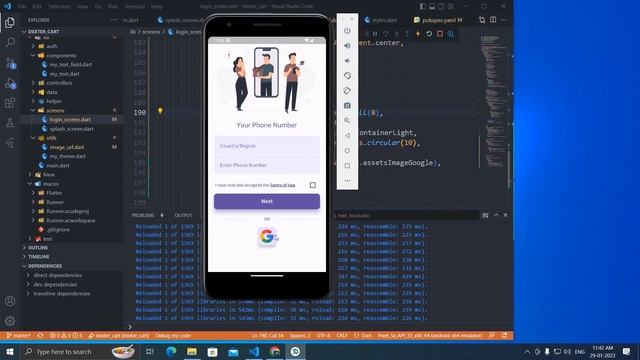
Task: Tap the Next button in the app
Action: point(267,201)
